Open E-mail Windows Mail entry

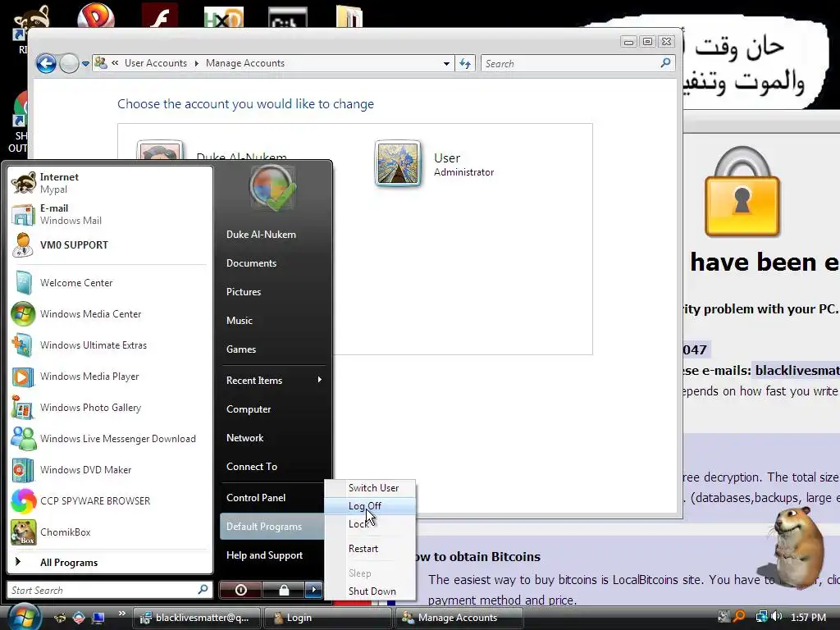110,214
